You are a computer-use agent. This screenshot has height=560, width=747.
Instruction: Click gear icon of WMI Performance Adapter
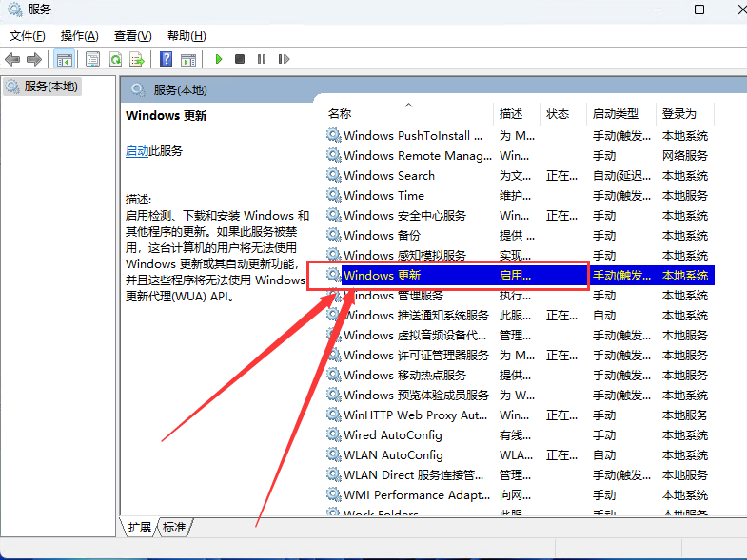(333, 494)
